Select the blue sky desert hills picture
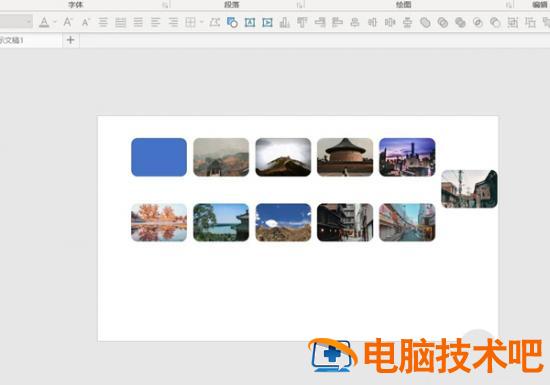 [x=283, y=222]
